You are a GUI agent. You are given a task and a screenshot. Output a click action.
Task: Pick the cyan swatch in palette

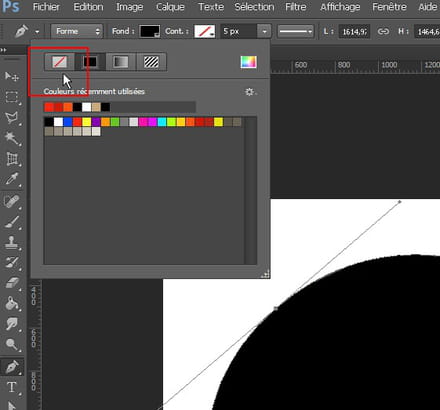(x=162, y=122)
